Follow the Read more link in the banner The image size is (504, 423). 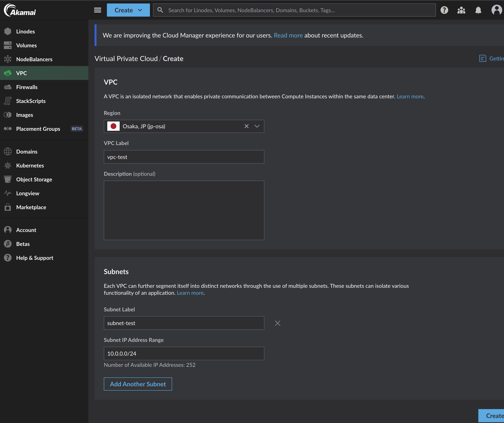(x=288, y=35)
